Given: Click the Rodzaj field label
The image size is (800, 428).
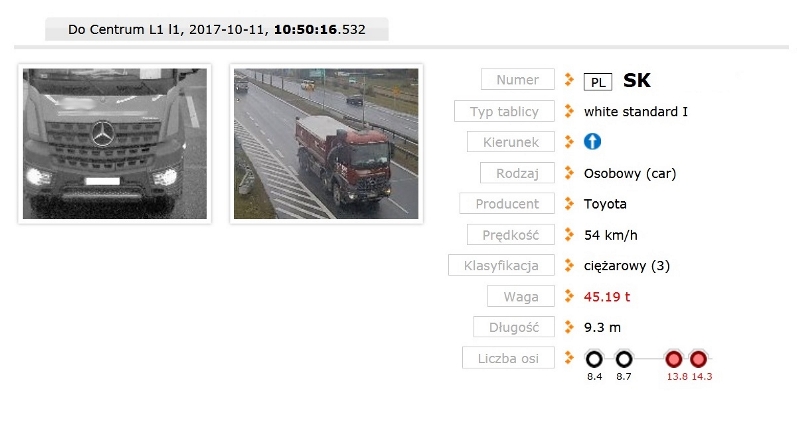Looking at the screenshot, I should [x=517, y=173].
